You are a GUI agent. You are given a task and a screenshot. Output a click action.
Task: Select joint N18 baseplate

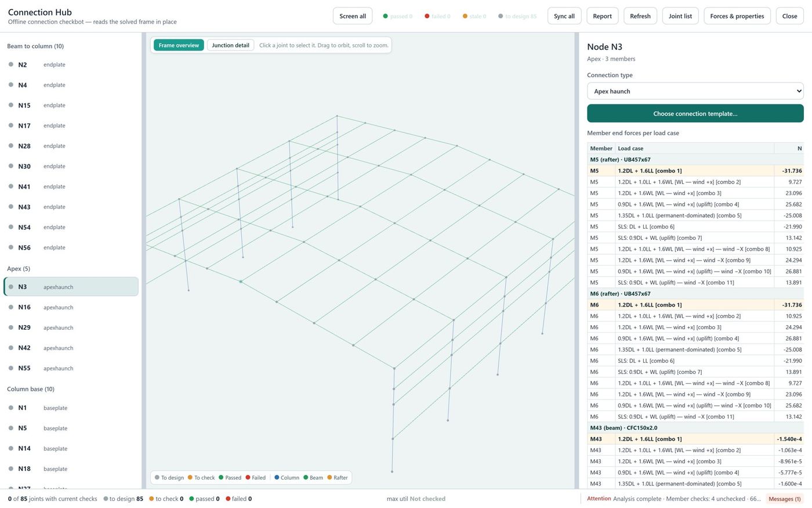71,469
